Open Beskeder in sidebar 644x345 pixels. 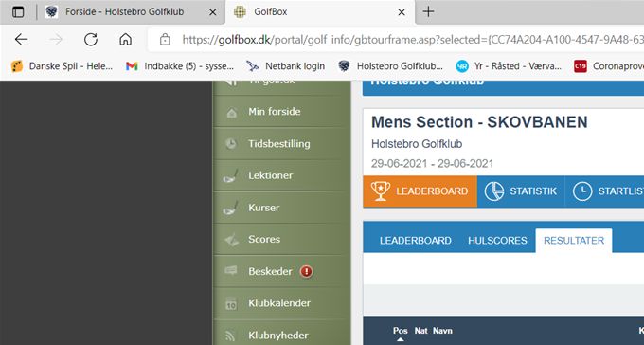tap(281, 271)
